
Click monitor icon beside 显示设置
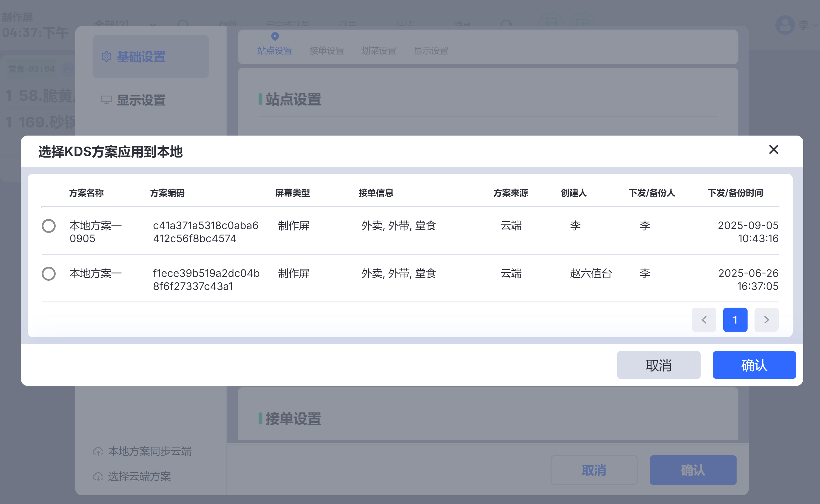click(x=106, y=100)
